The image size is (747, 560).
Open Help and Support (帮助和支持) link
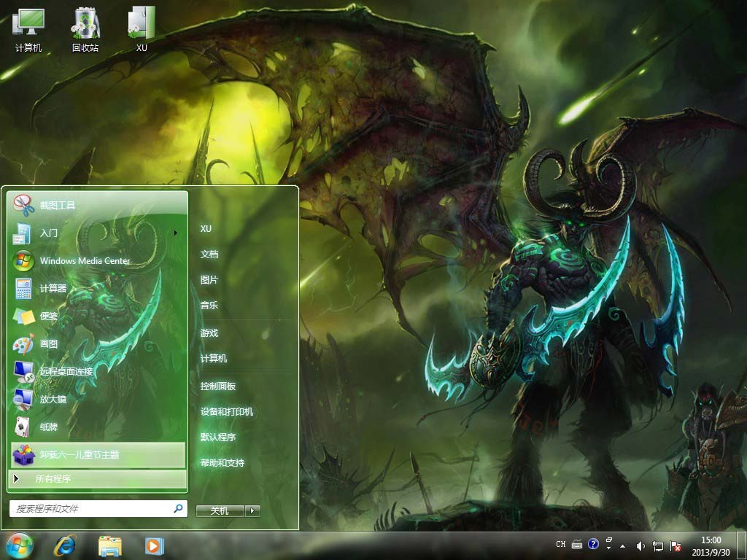(222, 462)
